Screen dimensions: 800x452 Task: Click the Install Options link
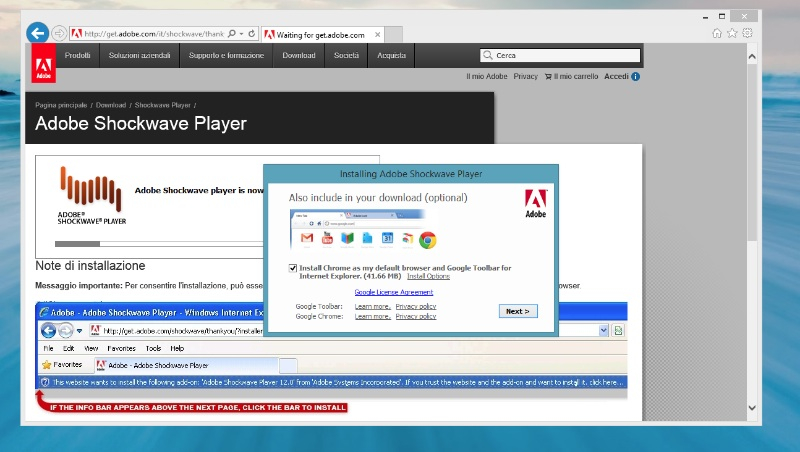point(428,276)
